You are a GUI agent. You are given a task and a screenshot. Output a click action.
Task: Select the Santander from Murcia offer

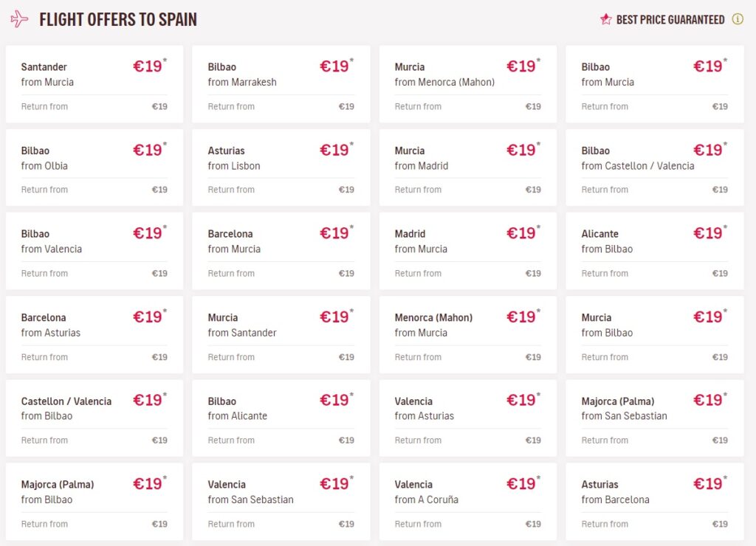(x=94, y=83)
